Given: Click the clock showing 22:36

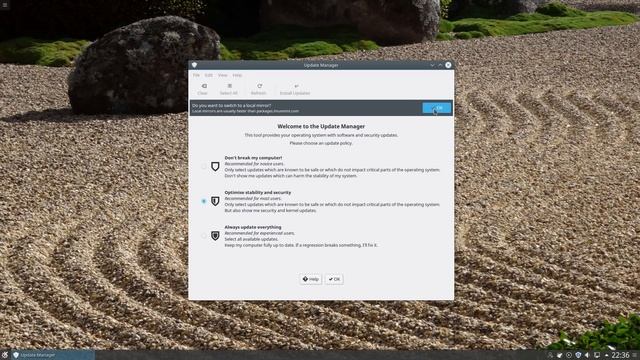Looking at the screenshot, I should pyautogui.click(x=620, y=355).
